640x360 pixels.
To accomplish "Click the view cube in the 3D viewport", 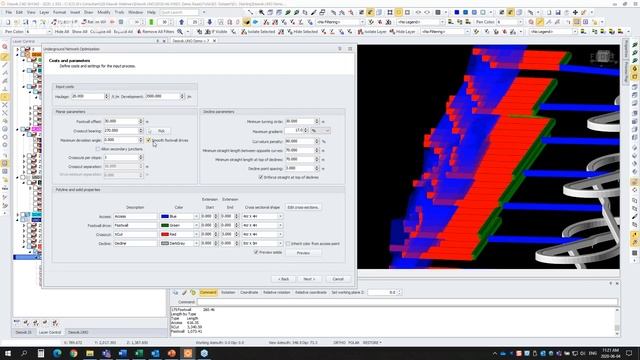I will click(x=602, y=57).
